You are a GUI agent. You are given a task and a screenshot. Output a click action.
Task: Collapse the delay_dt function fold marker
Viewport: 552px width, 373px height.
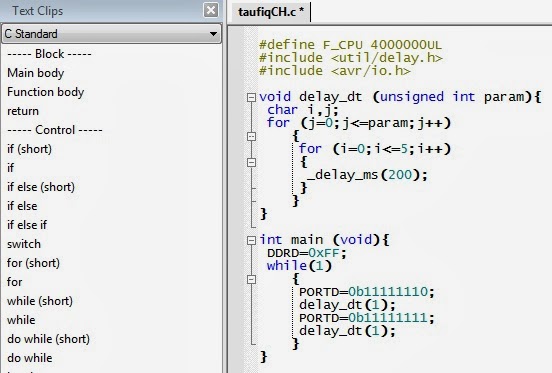pos(251,97)
